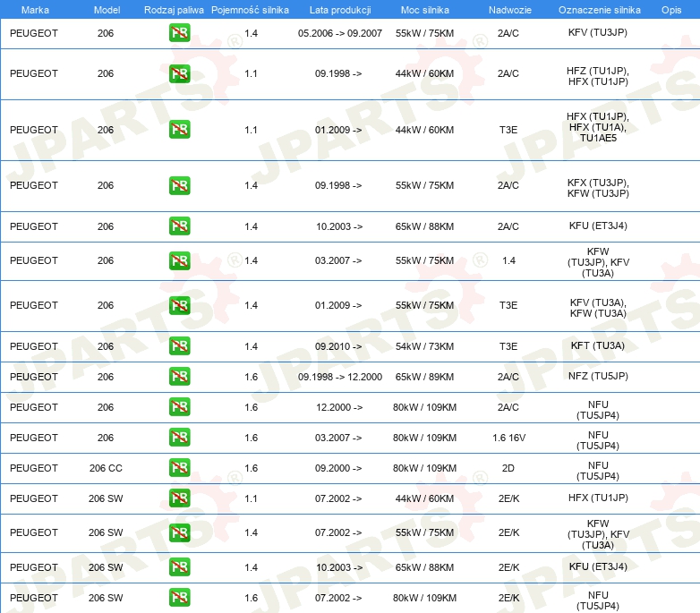Click petrol fuel icon in KFT (TU3A) row

179,346
